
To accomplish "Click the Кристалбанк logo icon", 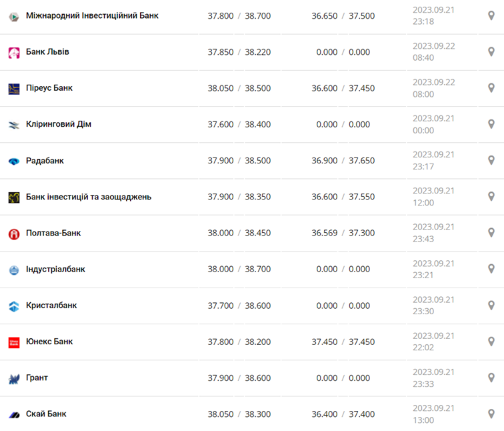I will pyautogui.click(x=14, y=306).
